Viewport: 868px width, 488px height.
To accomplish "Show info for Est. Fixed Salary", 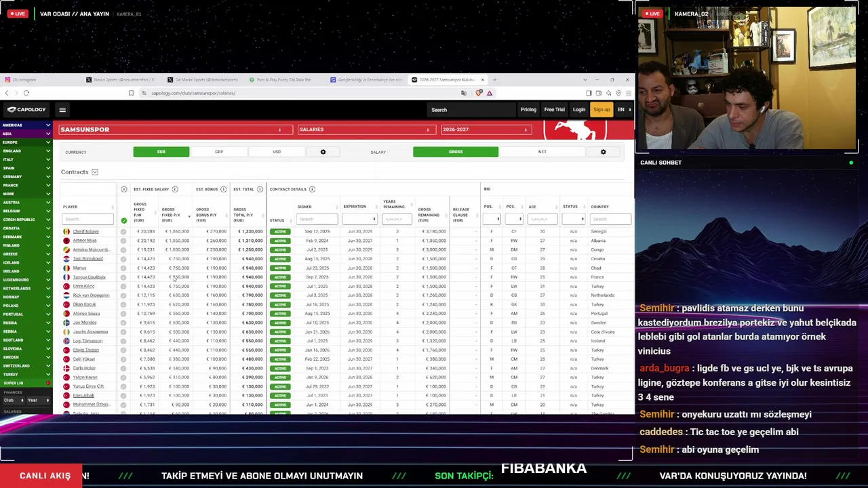I will pyautogui.click(x=175, y=189).
